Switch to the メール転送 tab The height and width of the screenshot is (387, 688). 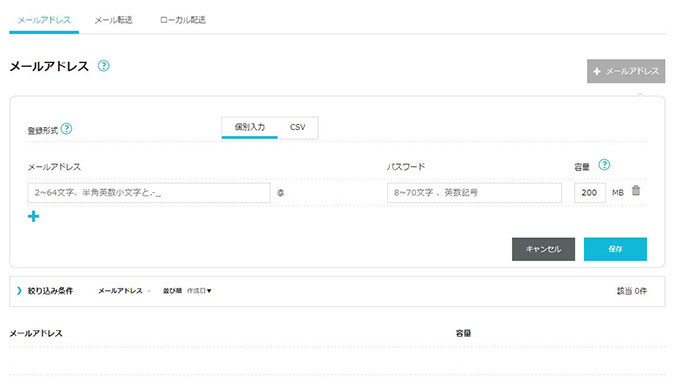113,20
